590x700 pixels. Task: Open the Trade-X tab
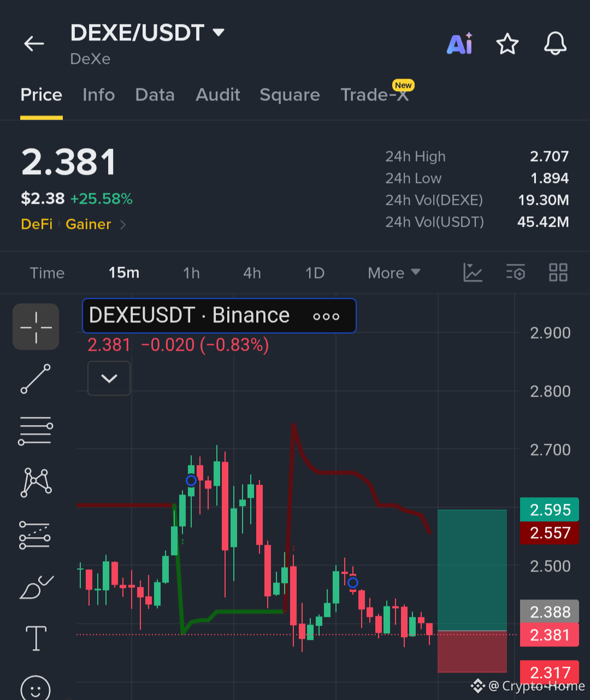pyautogui.click(x=375, y=95)
